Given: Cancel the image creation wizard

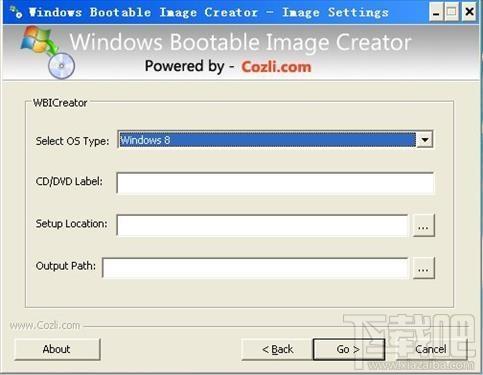Looking at the screenshot, I should [430, 349].
